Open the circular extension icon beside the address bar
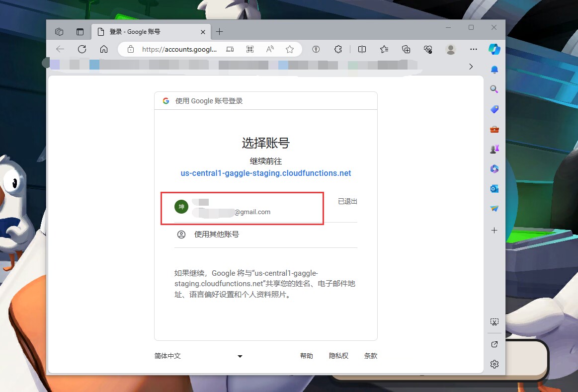Viewport: 578px width, 392px height. (x=316, y=49)
